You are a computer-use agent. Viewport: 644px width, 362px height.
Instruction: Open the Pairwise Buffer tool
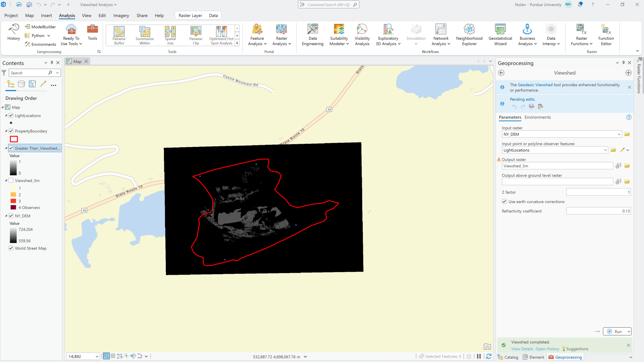pyautogui.click(x=119, y=35)
